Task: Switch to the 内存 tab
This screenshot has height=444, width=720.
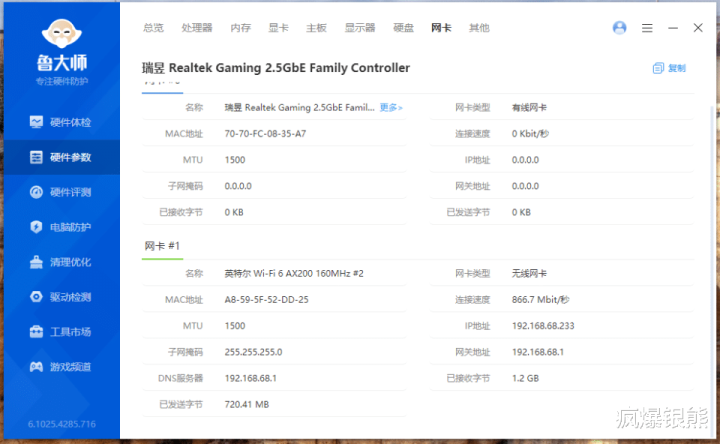Action: pyautogui.click(x=240, y=28)
